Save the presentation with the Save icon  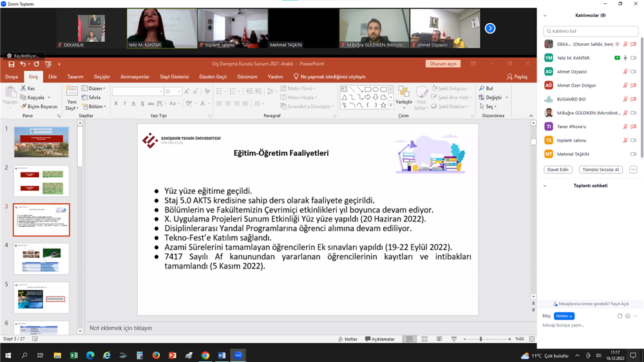pyautogui.click(x=11, y=64)
